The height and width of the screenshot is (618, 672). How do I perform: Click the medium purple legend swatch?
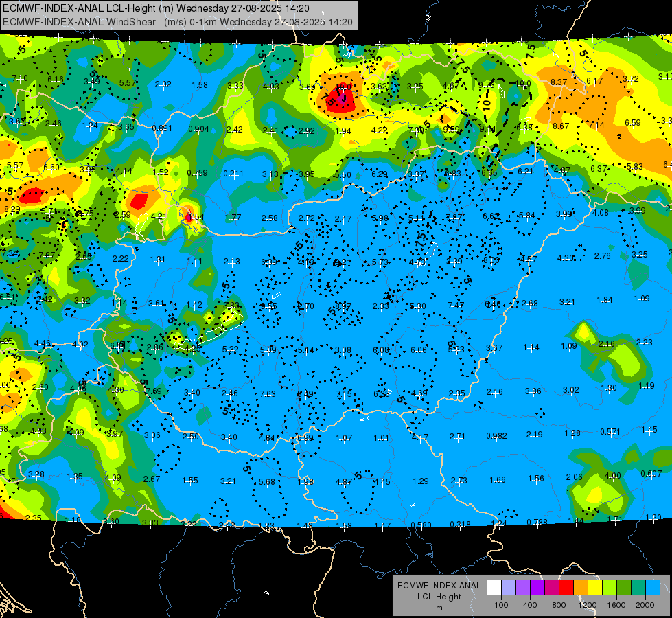pyautogui.click(x=523, y=587)
